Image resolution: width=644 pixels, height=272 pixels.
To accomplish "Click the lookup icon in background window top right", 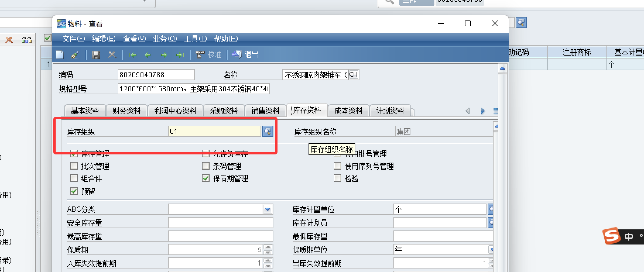I will coord(521,23).
